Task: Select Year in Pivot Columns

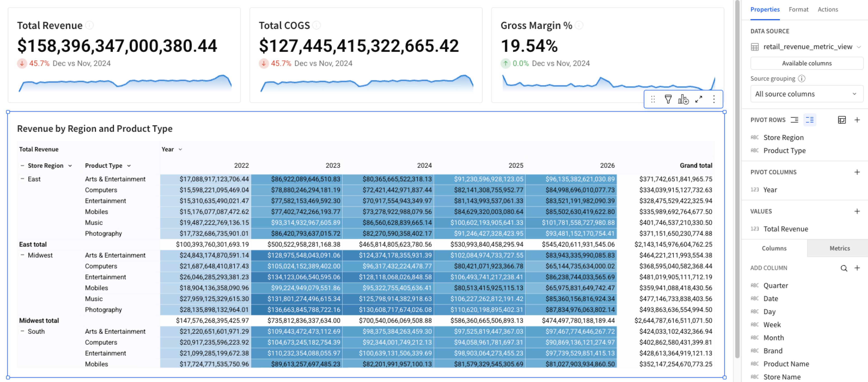Action: click(770, 190)
